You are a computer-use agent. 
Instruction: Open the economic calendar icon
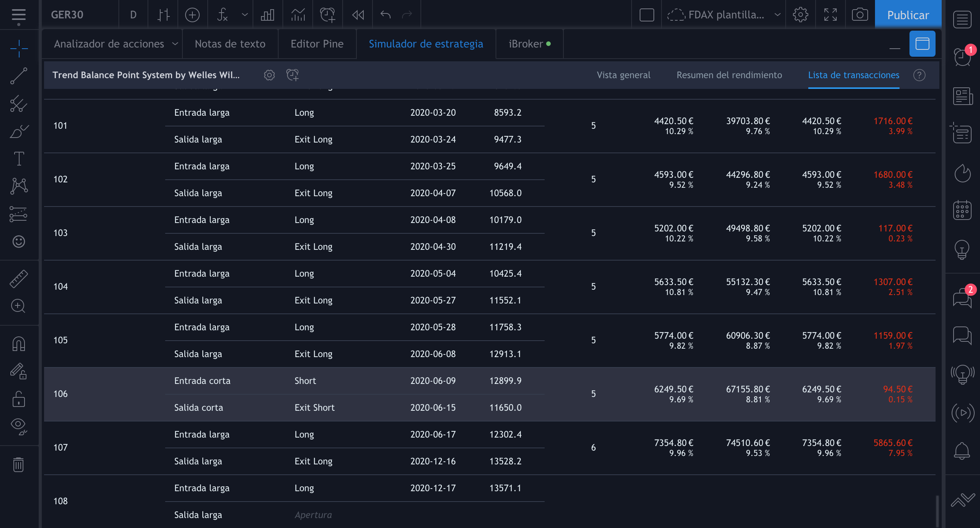click(962, 210)
